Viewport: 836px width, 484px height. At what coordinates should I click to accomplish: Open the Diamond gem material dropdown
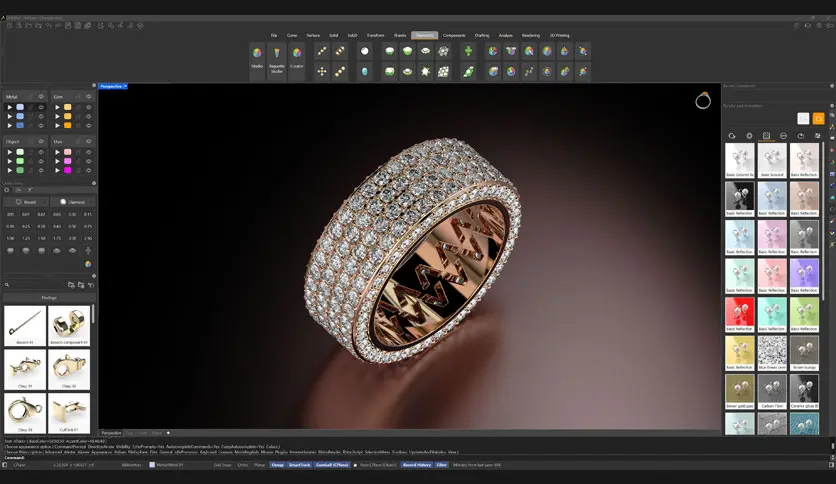tap(73, 202)
